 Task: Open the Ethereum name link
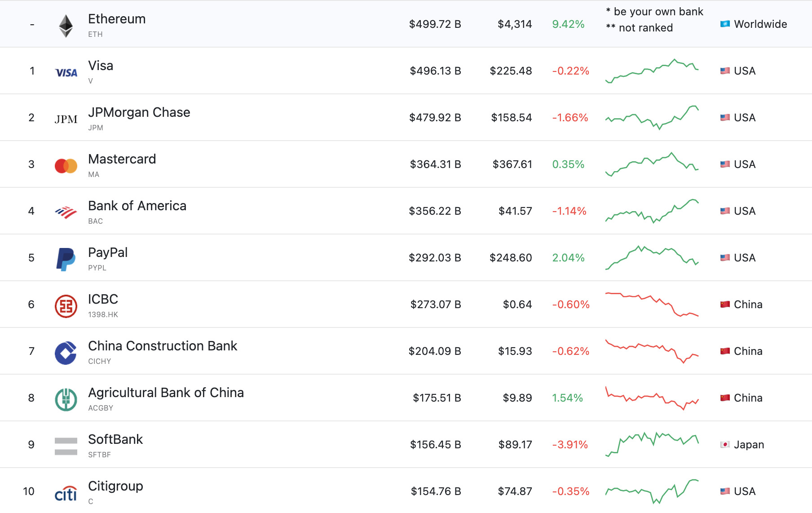117,19
